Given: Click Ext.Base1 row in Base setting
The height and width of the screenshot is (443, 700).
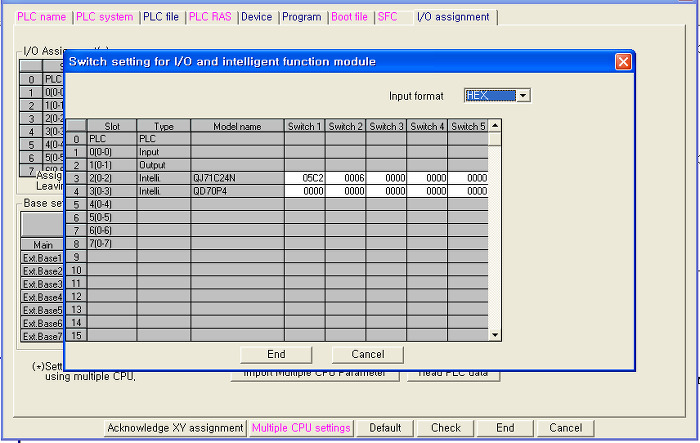Looking at the screenshot, I should [42, 258].
